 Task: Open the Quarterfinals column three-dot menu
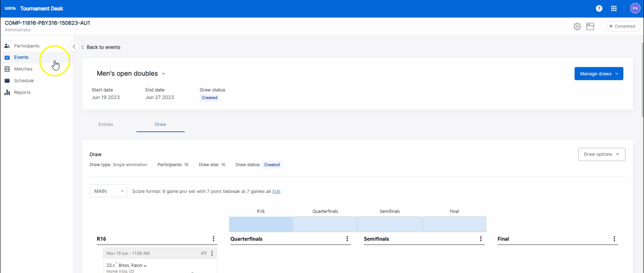(347, 239)
